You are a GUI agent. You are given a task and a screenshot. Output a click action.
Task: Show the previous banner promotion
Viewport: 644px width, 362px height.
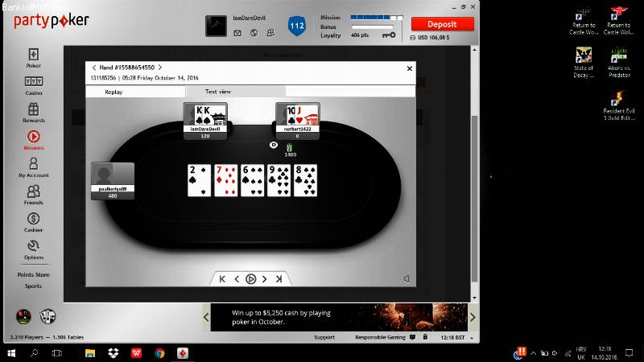coord(206,317)
